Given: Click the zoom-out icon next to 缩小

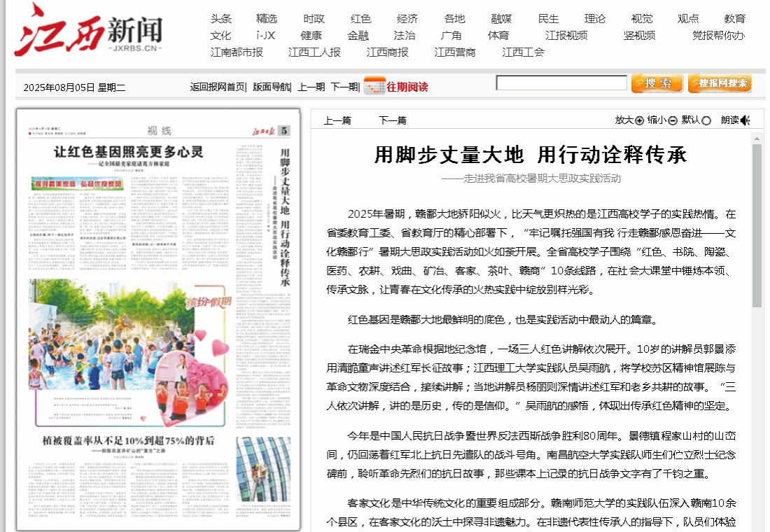Looking at the screenshot, I should coord(673,121).
